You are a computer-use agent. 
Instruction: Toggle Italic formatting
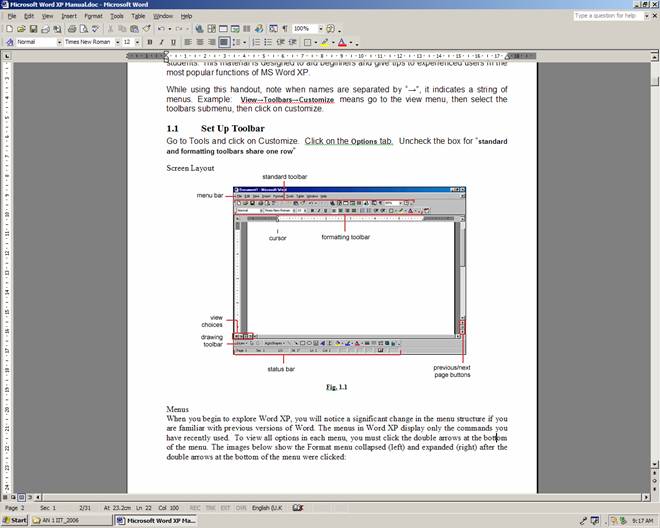pos(161,43)
